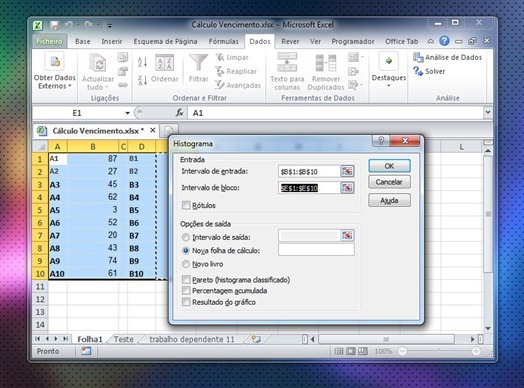524x388 pixels.
Task: Open the Solver add-in
Action: [429, 71]
